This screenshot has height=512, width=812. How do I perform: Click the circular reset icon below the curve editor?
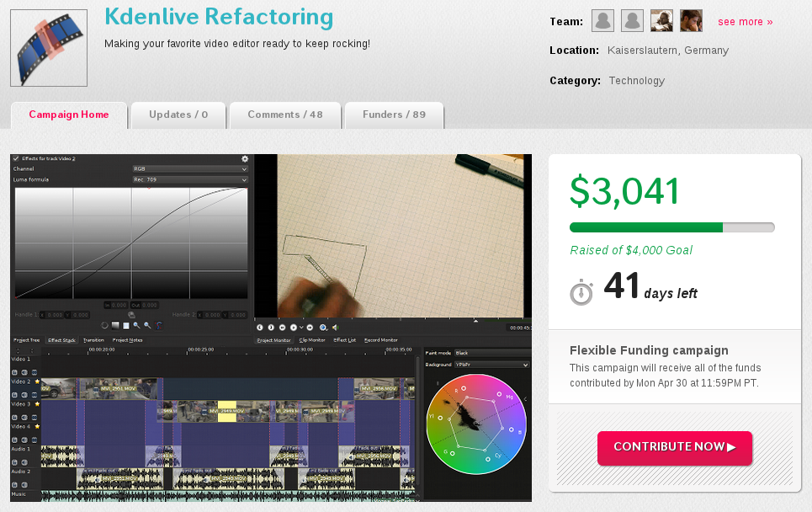104,325
